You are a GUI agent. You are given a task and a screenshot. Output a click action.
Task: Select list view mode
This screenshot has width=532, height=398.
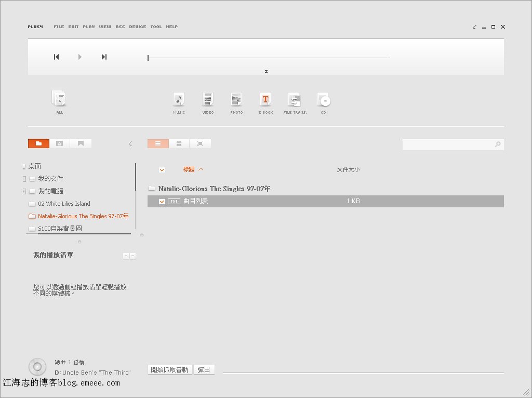[x=158, y=143]
